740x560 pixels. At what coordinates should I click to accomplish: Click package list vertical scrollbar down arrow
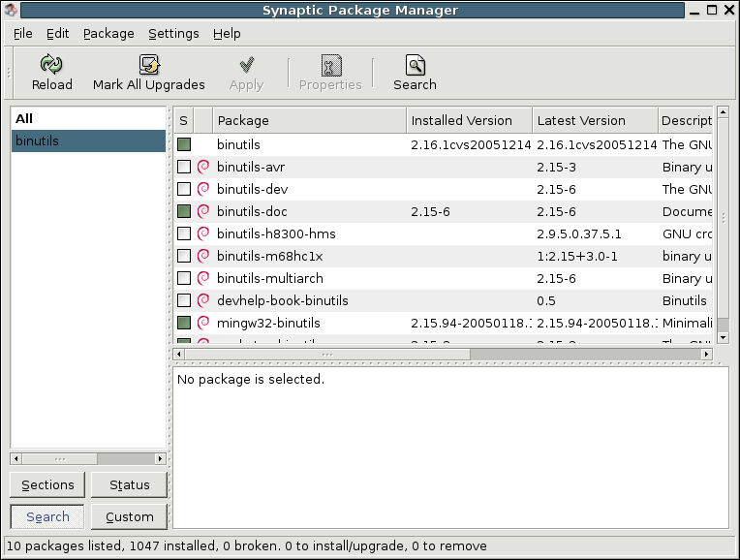point(723,337)
